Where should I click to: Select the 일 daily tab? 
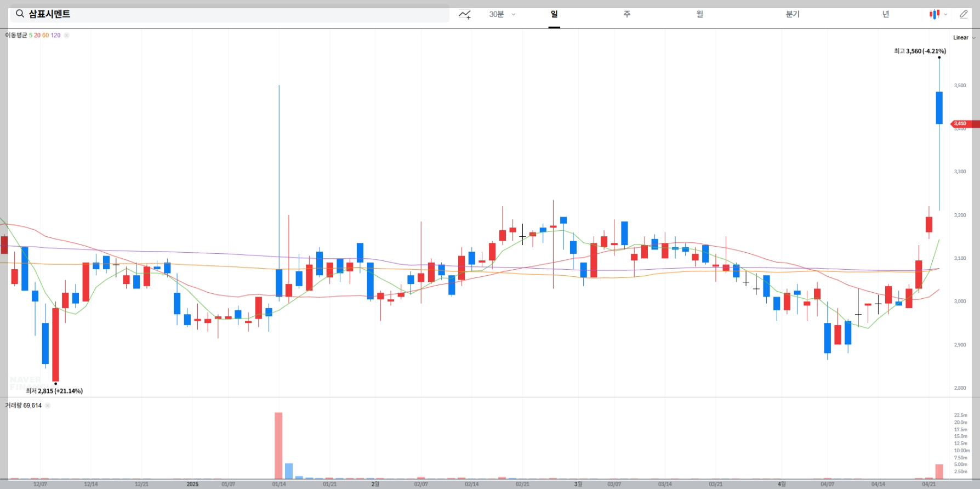(x=554, y=14)
